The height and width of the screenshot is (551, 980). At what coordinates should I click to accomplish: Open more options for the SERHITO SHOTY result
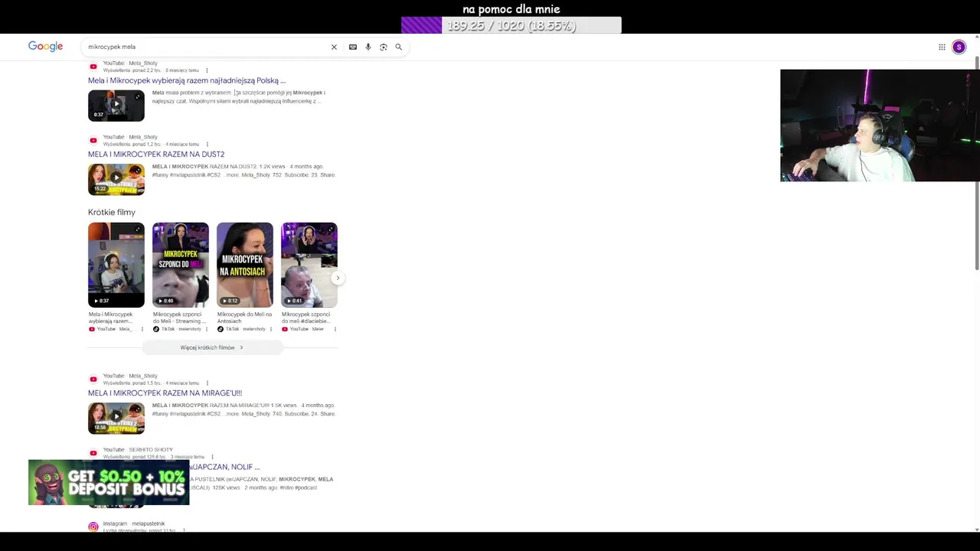click(x=212, y=457)
